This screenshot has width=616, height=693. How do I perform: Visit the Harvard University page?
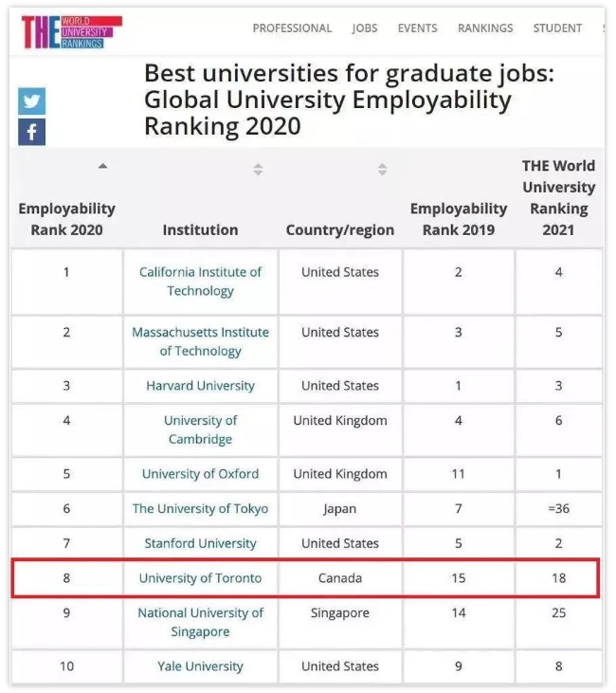(x=200, y=386)
